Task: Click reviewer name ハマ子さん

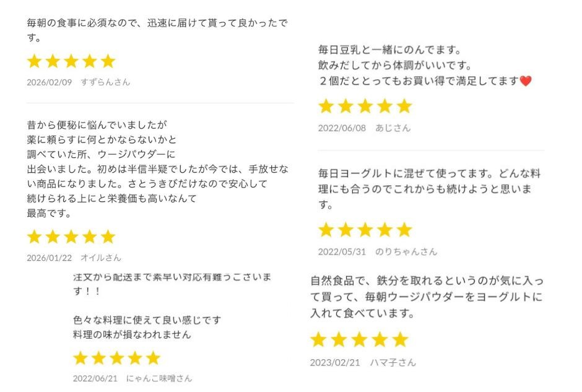Action: (x=393, y=363)
